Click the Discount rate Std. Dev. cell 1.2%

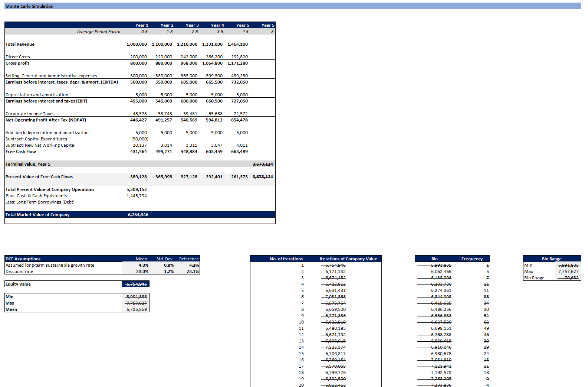(168, 271)
